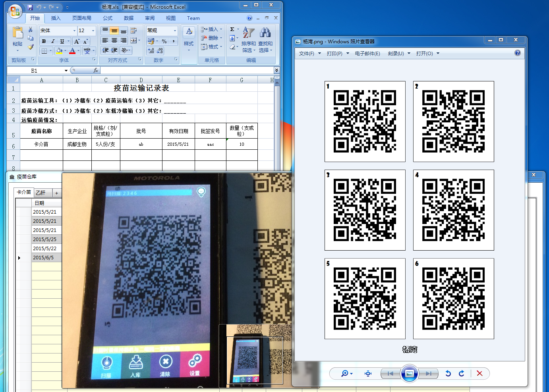Toggle top vertical alignment

[x=105, y=31]
